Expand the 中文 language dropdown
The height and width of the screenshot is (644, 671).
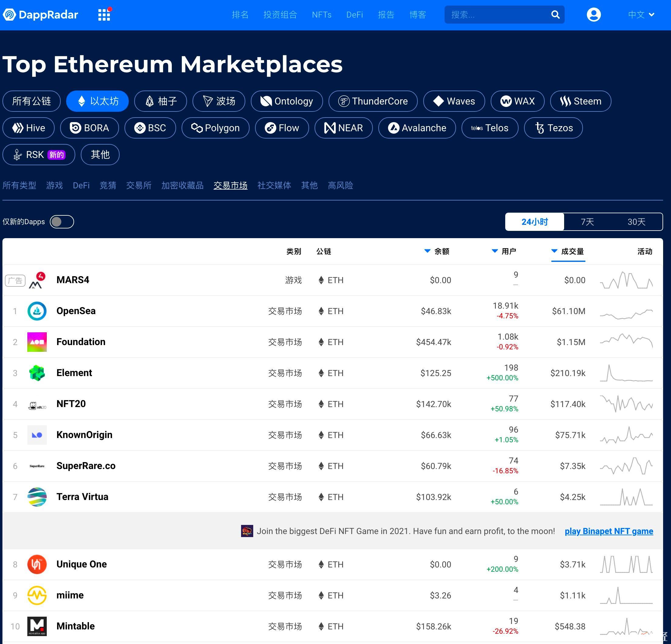pos(641,15)
